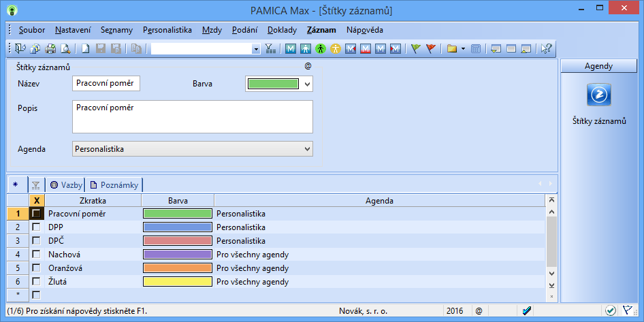
Task: Click the blue checkmark icon in the status bar
Action: tap(527, 311)
